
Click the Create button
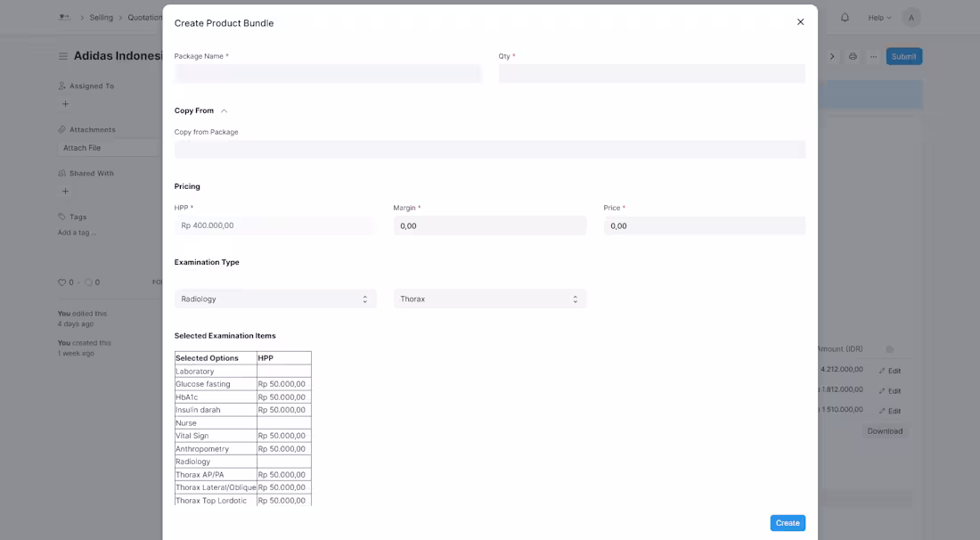[787, 523]
